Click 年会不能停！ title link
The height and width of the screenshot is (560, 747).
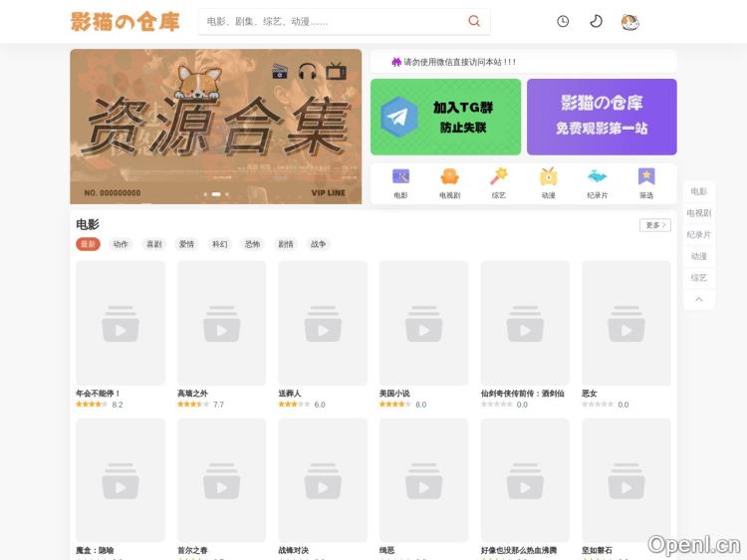tap(98, 394)
